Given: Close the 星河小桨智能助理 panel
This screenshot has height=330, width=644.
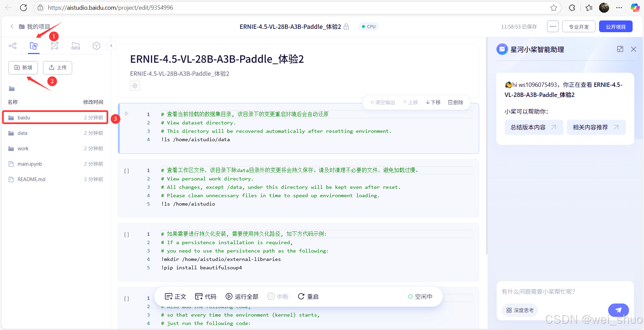Looking at the screenshot, I should (x=634, y=49).
